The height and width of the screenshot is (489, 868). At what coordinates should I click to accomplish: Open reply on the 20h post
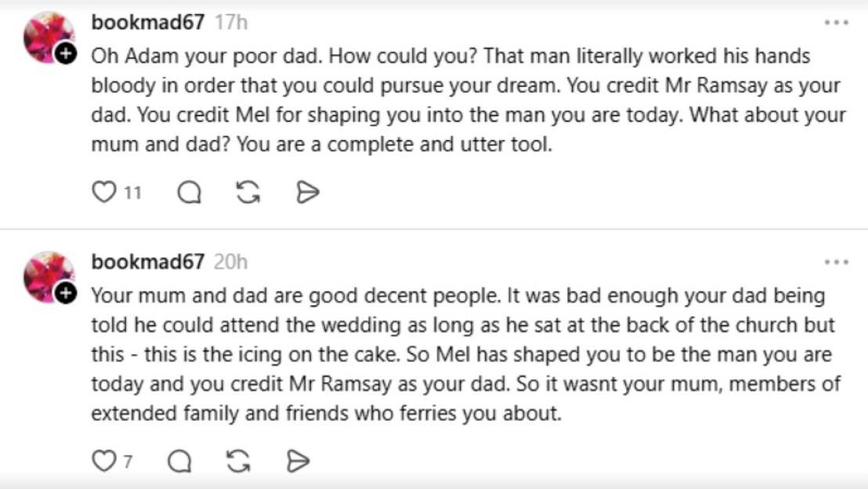pos(180,461)
